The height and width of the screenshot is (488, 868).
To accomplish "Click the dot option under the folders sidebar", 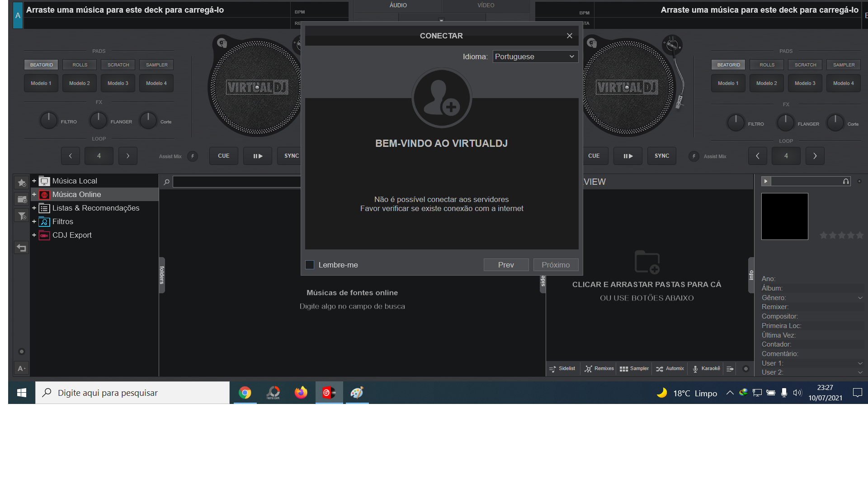I will [x=21, y=352].
